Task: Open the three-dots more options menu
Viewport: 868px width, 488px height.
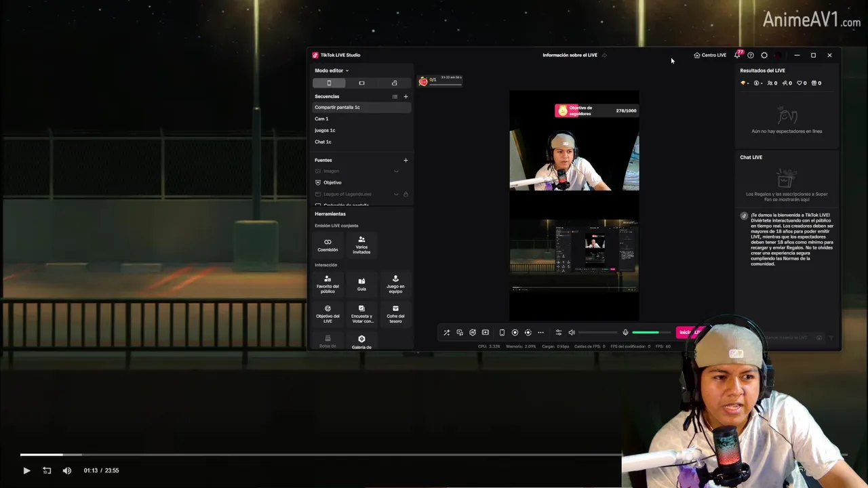Action: click(x=540, y=332)
